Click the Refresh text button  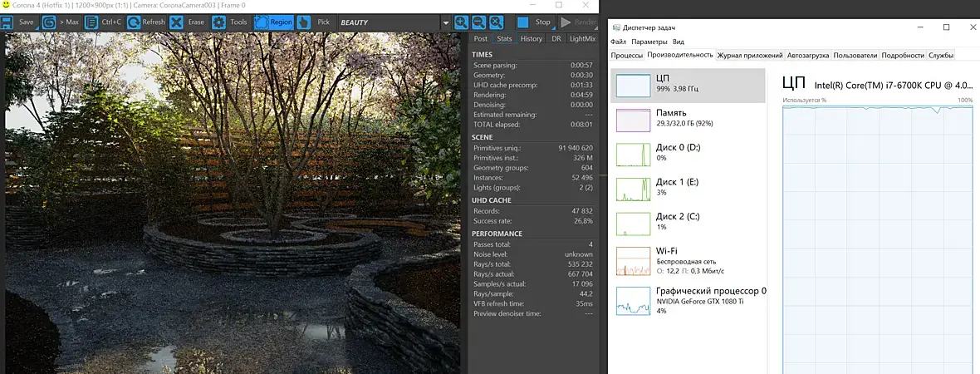click(154, 22)
